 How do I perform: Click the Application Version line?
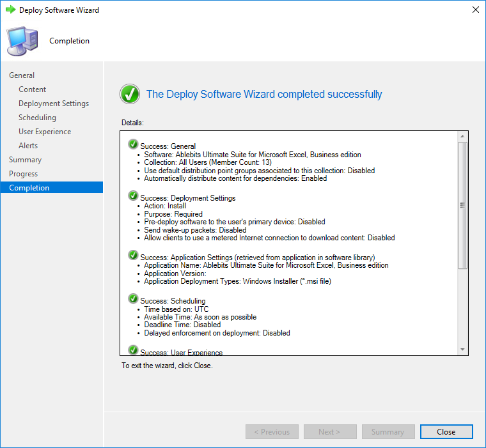coord(175,274)
